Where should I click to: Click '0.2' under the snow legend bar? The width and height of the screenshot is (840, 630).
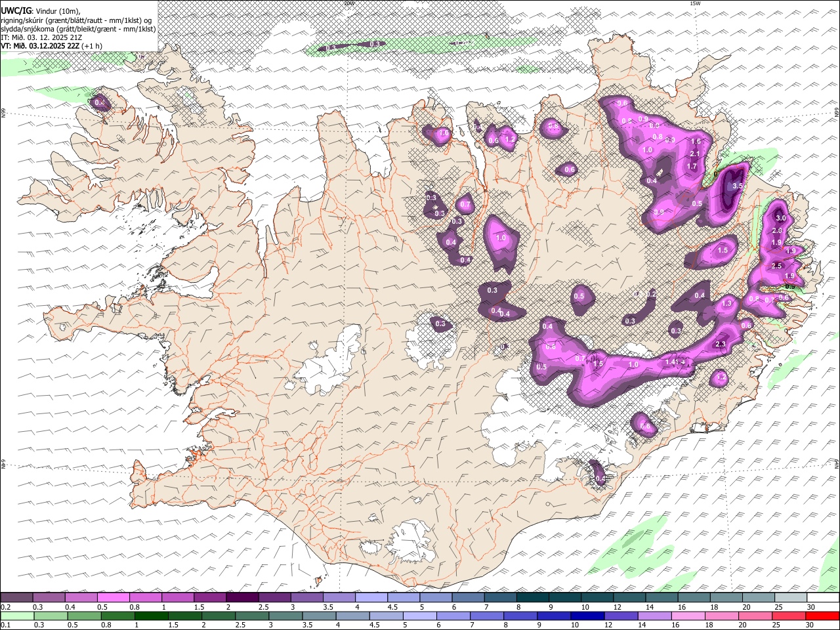(x=6, y=607)
